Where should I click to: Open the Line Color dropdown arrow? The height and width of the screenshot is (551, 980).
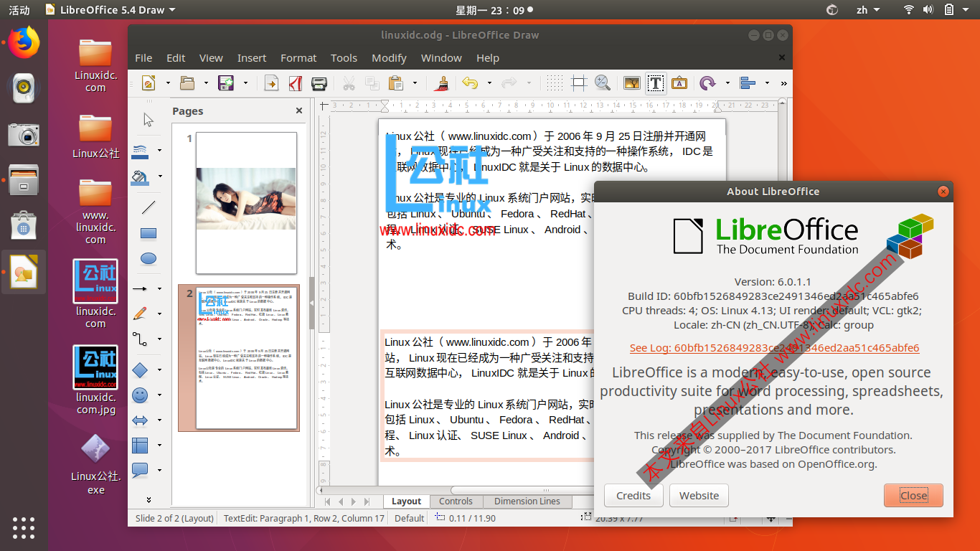click(x=159, y=151)
